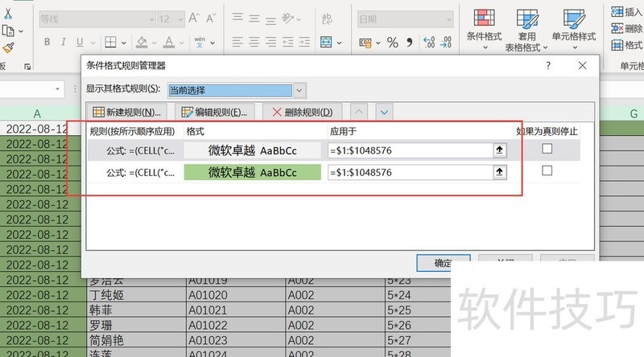Viewport: 644px width, 357px height.
Task: Collapse range selector for second rule
Action: [x=499, y=172]
